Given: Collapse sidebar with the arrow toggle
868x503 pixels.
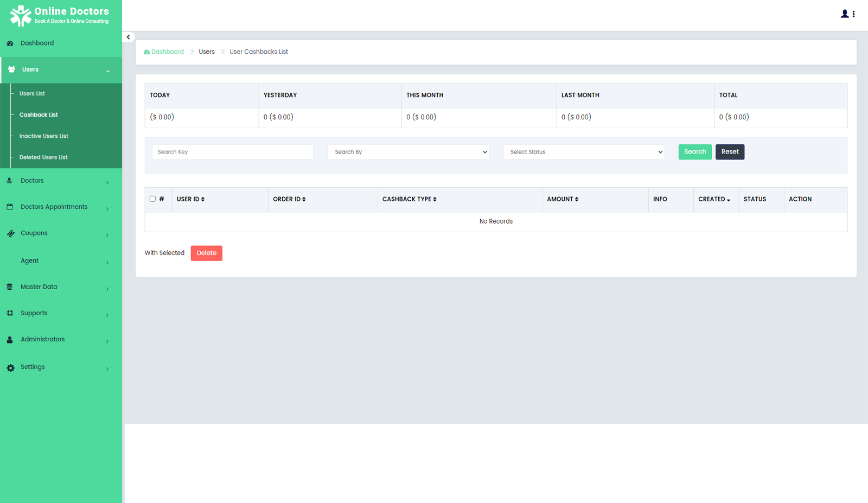Looking at the screenshot, I should pyautogui.click(x=128, y=37).
